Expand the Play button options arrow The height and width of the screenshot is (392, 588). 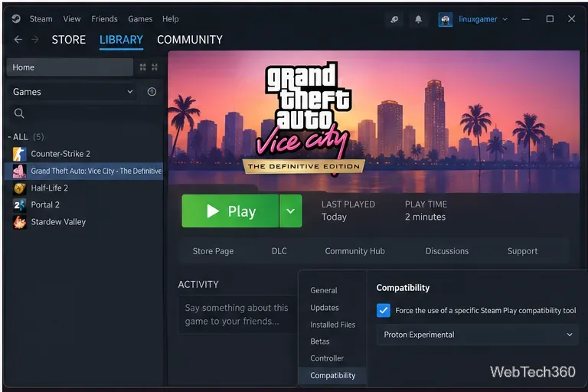[x=291, y=211]
